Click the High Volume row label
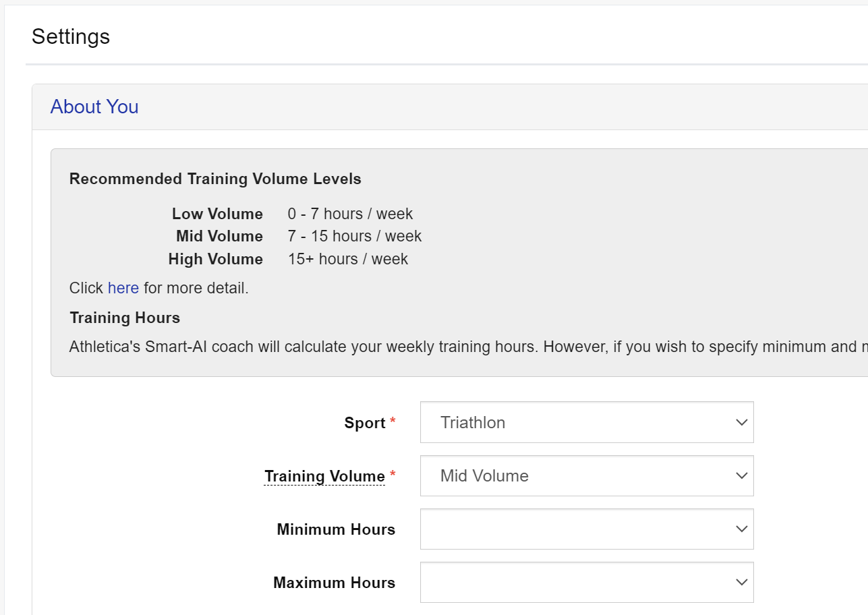The image size is (868, 615). 215,260
